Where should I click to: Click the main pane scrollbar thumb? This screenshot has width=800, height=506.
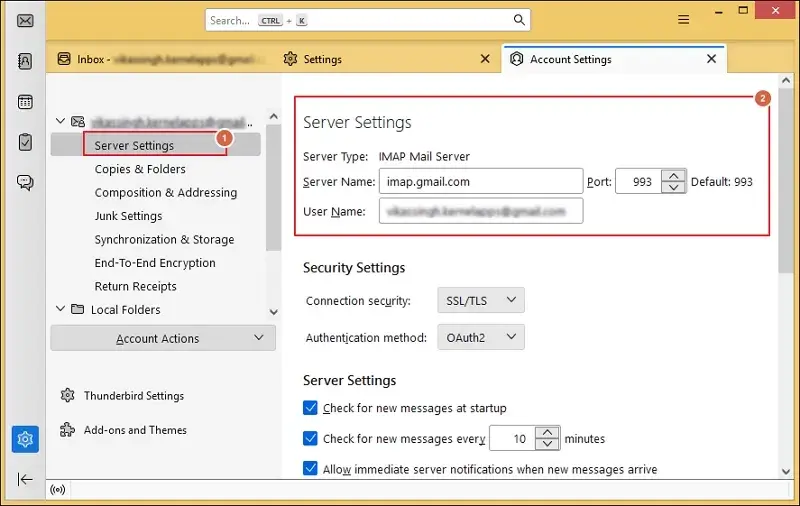[x=786, y=181]
